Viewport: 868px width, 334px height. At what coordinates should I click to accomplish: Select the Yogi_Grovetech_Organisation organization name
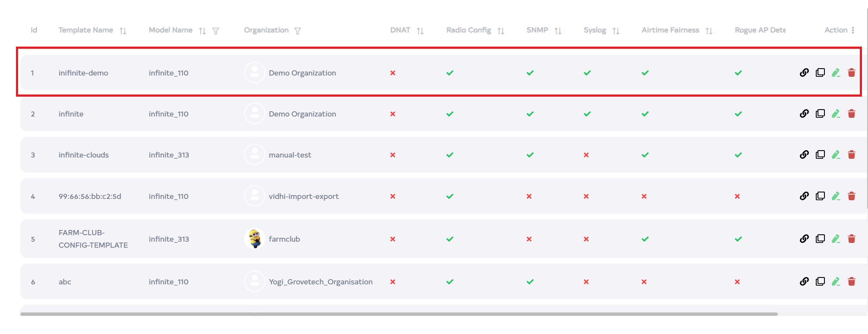[321, 282]
